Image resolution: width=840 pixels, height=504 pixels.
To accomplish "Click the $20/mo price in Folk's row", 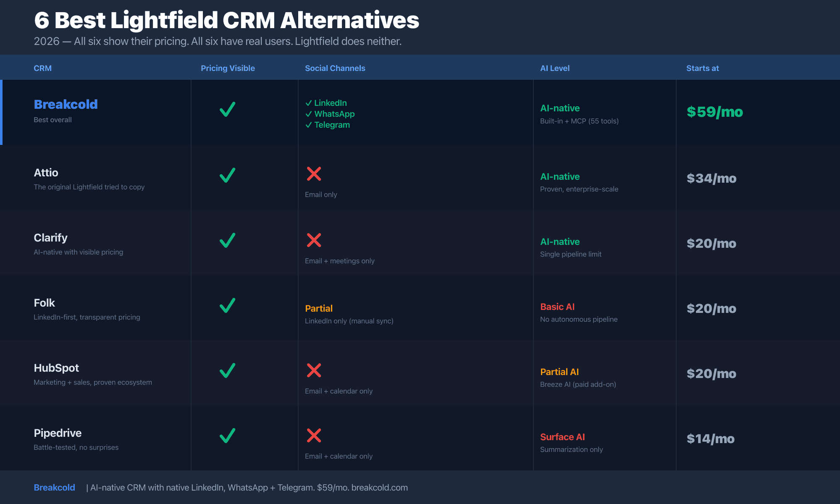I will [x=711, y=308].
